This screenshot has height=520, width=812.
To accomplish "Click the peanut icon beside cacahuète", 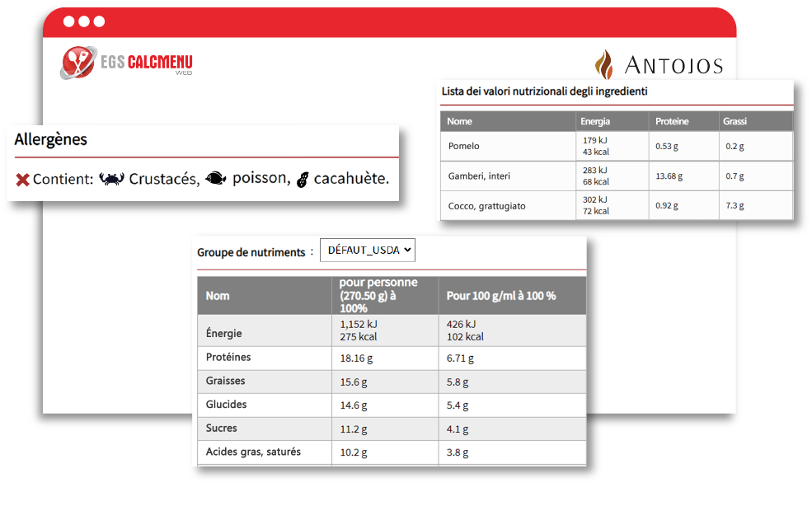I will tap(303, 179).
